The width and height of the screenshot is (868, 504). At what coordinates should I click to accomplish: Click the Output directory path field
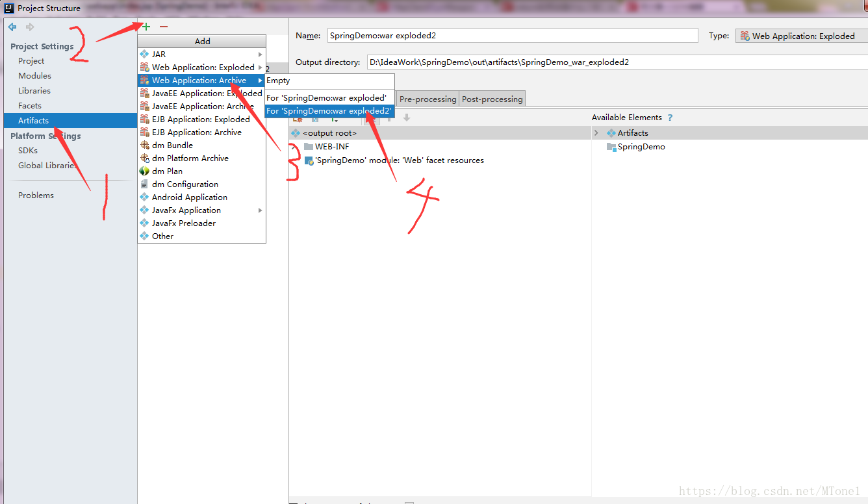pyautogui.click(x=616, y=62)
